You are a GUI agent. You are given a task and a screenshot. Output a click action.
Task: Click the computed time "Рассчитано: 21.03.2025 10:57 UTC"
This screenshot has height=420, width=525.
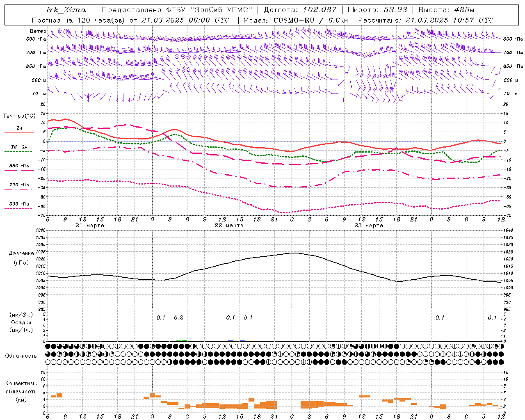426,20
